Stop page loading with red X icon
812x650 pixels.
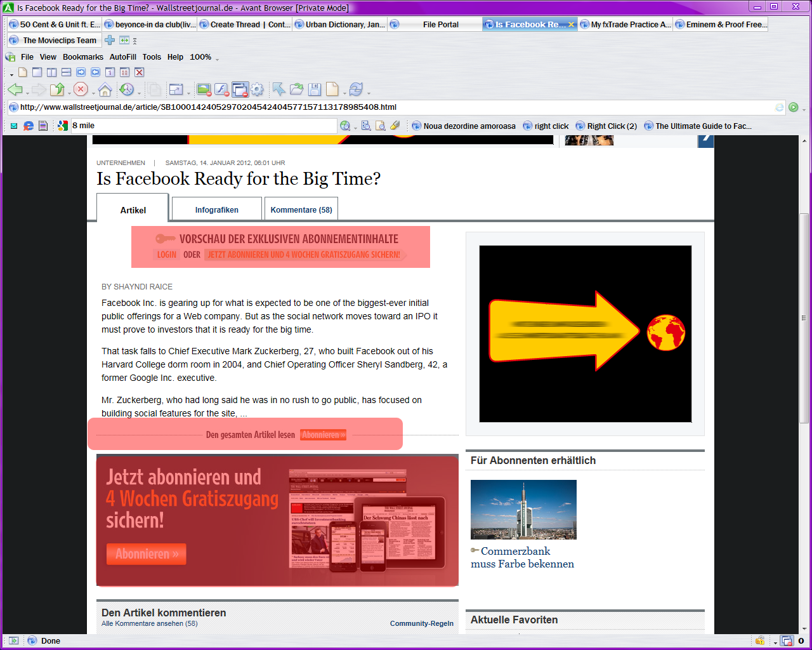point(81,90)
